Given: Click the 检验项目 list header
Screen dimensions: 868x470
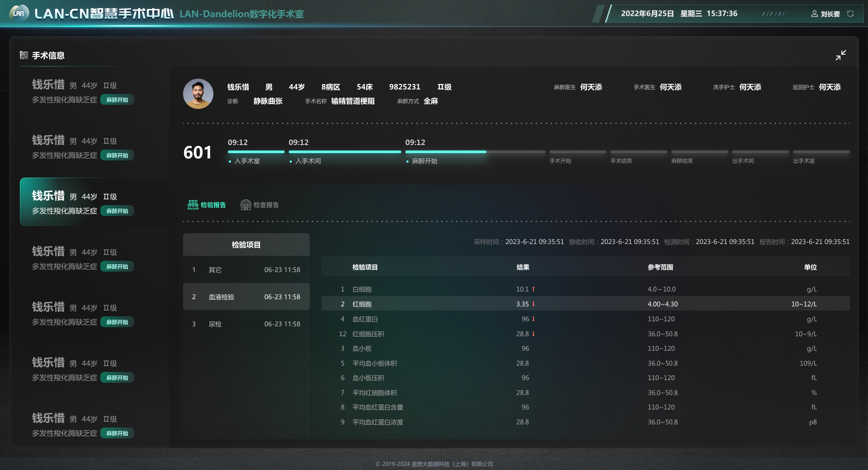Looking at the screenshot, I should click(246, 244).
